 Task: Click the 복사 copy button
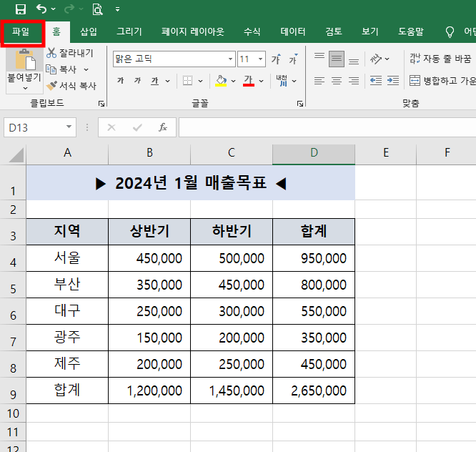pos(61,69)
